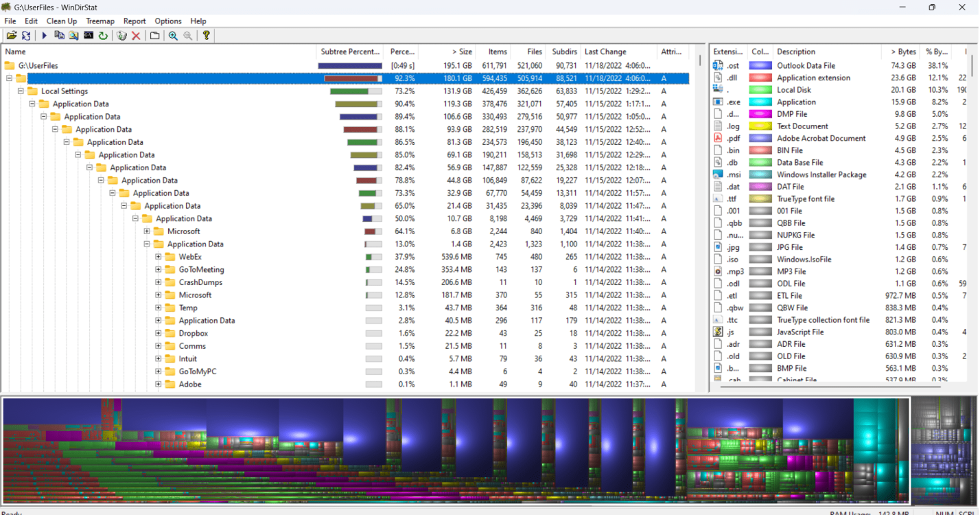Expand the 6.8 GB Microsoft folder
Viewport: 980px width, 515px height.
tap(147, 231)
